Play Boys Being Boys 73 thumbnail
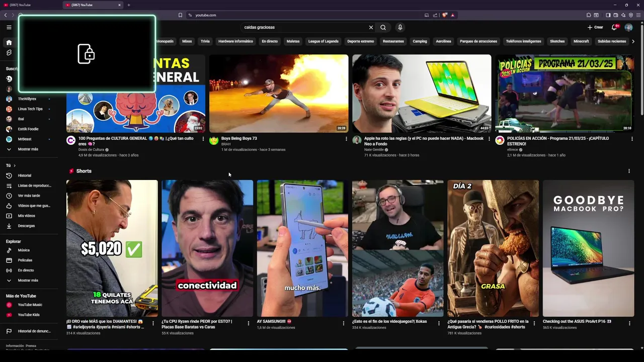 point(279,94)
